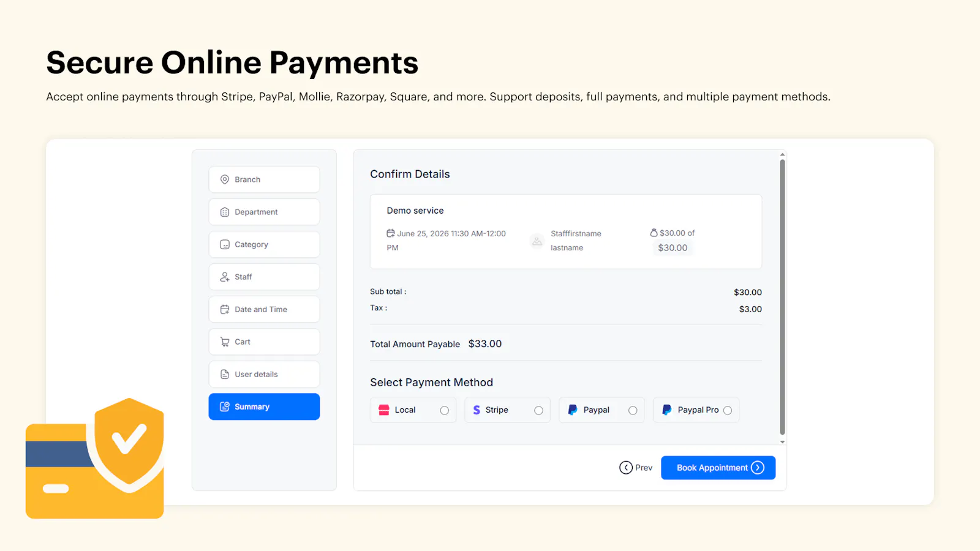980x551 pixels.
Task: Click the Book Appointment button
Action: [718, 468]
